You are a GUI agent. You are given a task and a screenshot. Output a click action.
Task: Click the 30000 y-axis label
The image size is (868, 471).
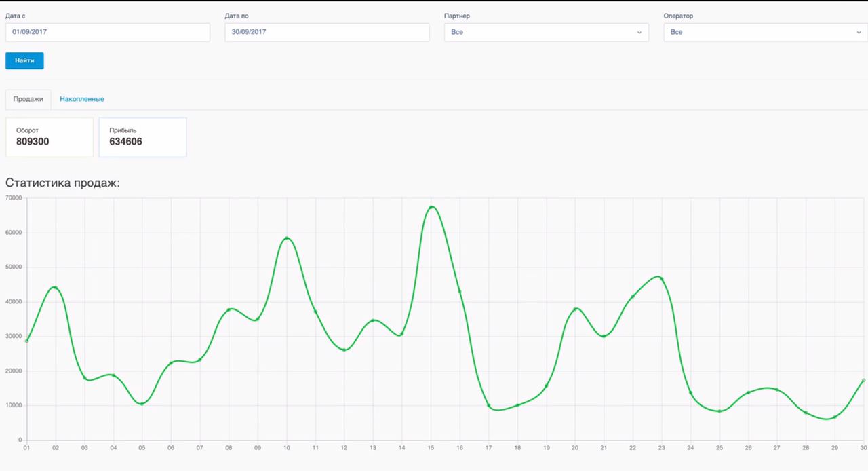[14, 337]
